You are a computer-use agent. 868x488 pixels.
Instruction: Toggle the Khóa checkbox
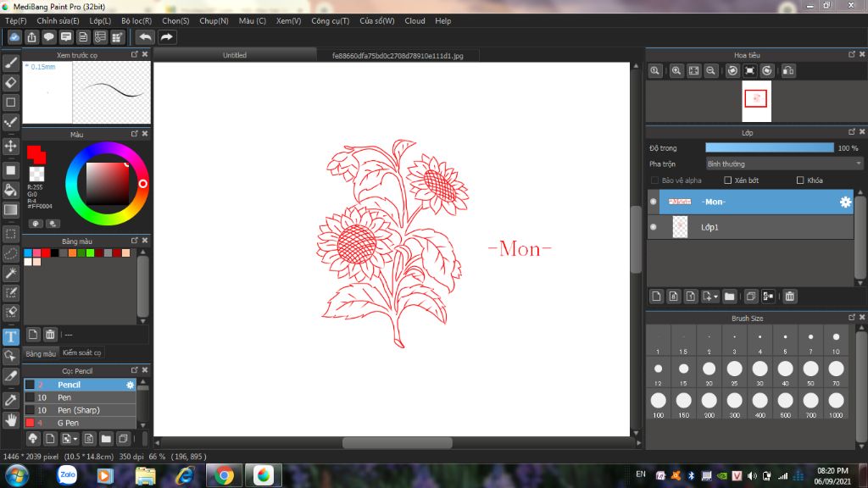(800, 180)
